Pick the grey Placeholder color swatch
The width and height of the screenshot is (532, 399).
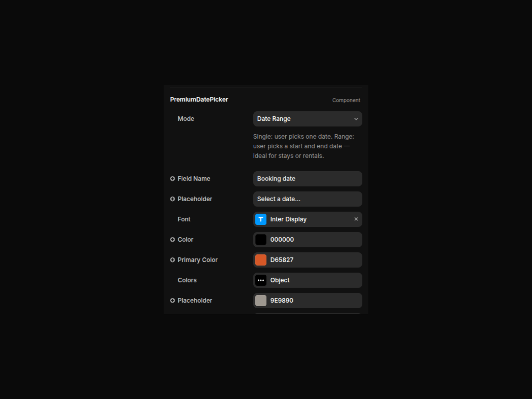pyautogui.click(x=261, y=300)
